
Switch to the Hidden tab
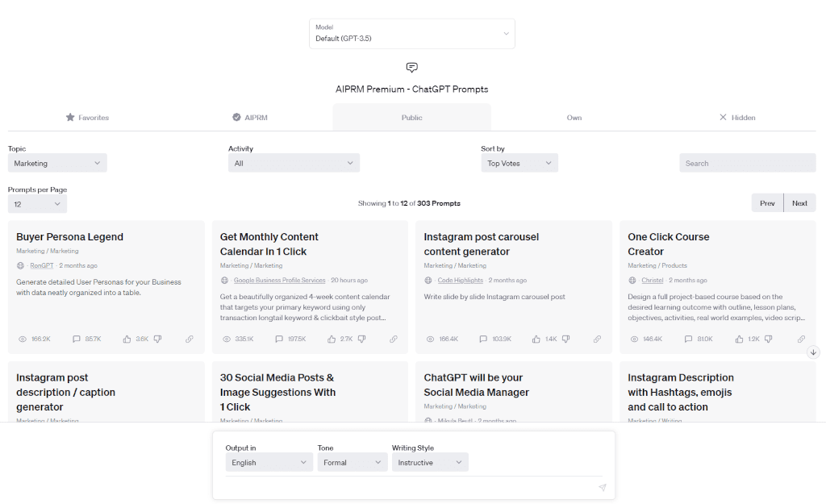[736, 118]
